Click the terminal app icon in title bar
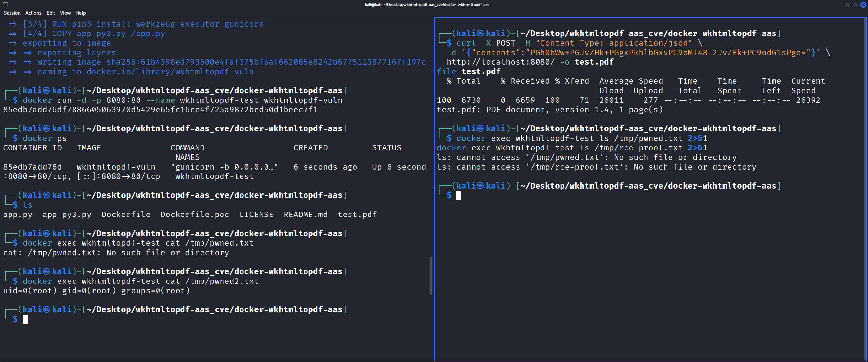This screenshot has height=362, width=868. click(x=5, y=4)
